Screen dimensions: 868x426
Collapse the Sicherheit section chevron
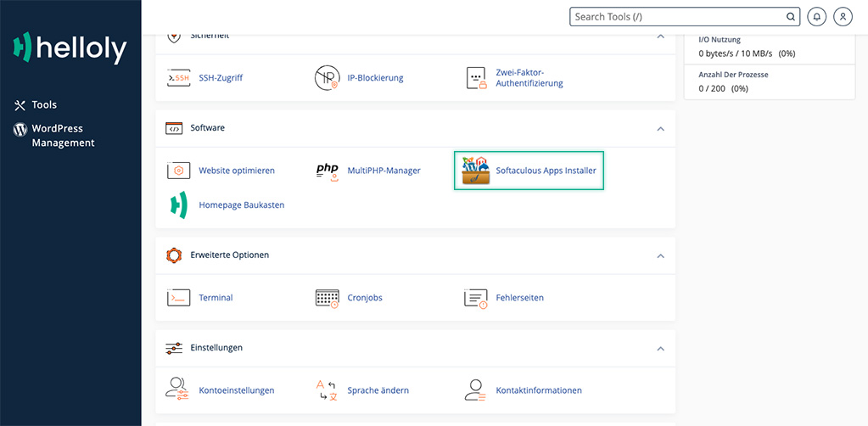[x=660, y=36]
